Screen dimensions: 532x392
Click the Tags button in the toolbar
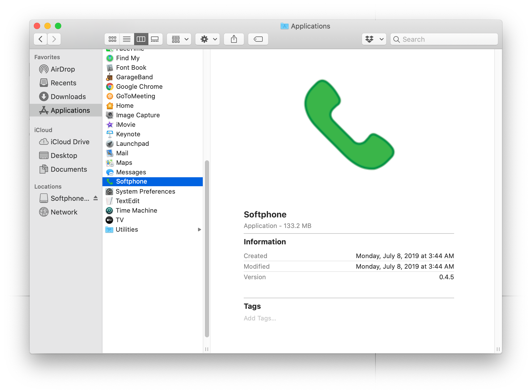pos(258,39)
